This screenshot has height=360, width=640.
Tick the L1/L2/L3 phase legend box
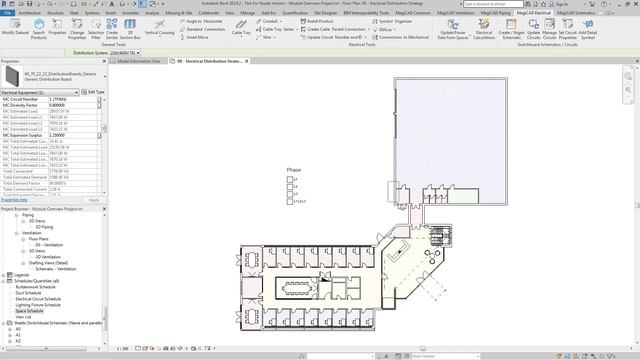pyautogui.click(x=290, y=201)
